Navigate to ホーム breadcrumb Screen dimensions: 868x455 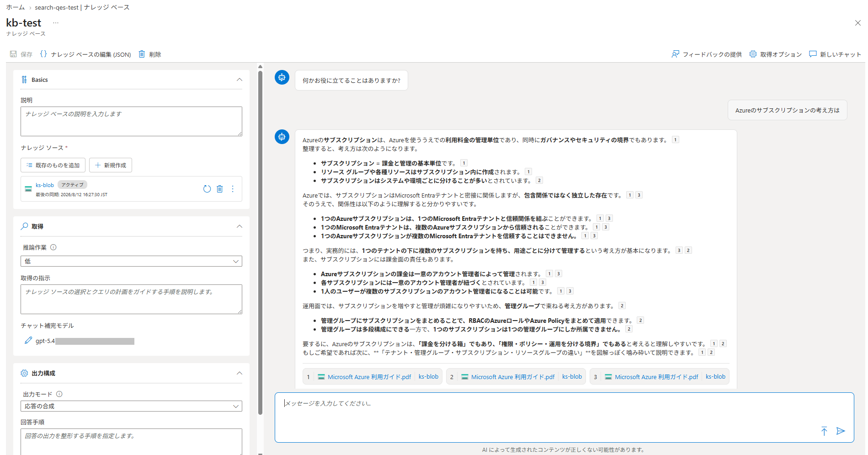pyautogui.click(x=16, y=7)
